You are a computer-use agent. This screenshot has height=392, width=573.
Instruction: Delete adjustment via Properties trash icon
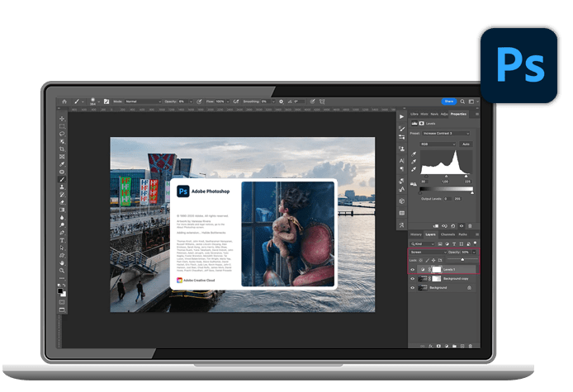(x=470, y=226)
